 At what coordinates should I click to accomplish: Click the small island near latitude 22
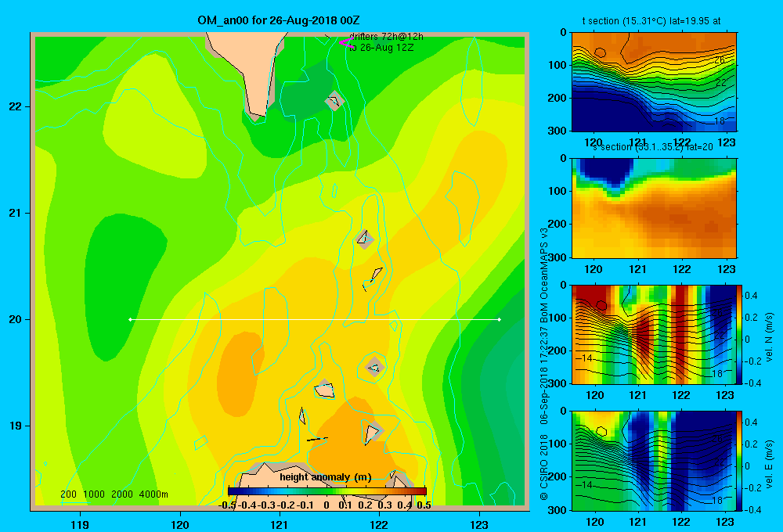334,101
